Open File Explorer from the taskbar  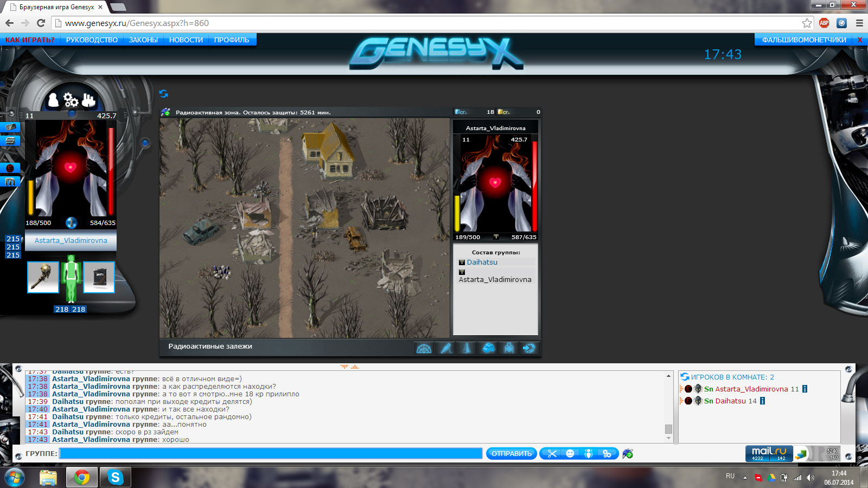48,478
